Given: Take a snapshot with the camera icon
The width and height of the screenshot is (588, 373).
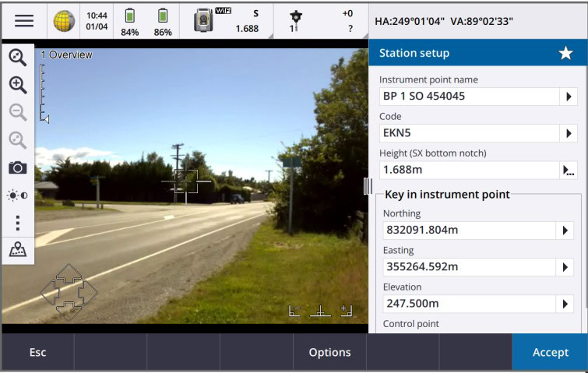Looking at the screenshot, I should pos(18,167).
